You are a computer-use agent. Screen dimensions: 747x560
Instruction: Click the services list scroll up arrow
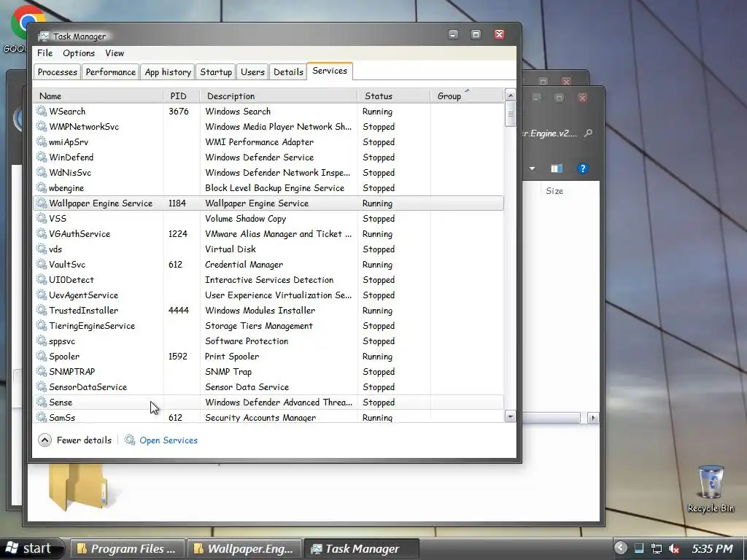(x=510, y=96)
